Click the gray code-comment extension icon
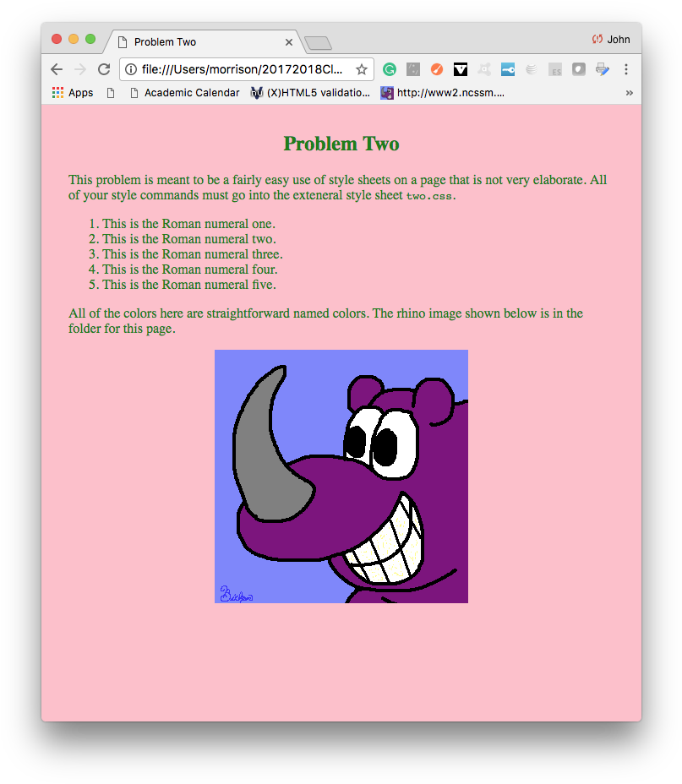This screenshot has height=784, width=682. 413,69
